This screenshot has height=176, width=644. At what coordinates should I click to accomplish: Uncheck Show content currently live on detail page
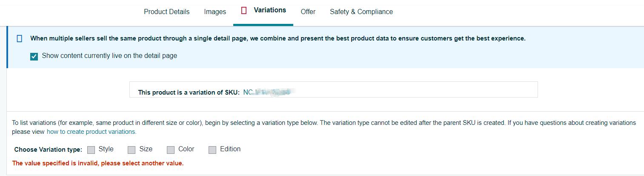(x=34, y=56)
